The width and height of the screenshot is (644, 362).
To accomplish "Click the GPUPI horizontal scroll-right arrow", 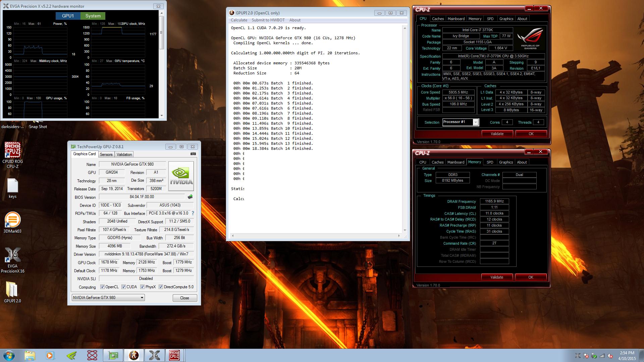I will (x=399, y=236).
